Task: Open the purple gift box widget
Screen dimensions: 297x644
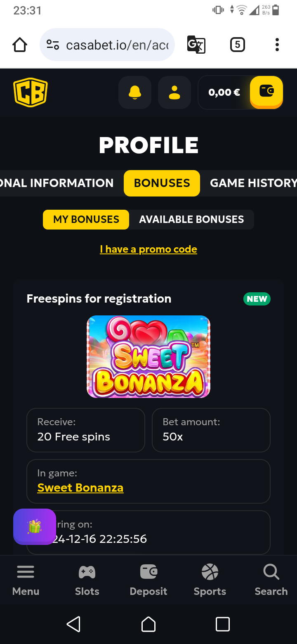Action: [x=35, y=526]
